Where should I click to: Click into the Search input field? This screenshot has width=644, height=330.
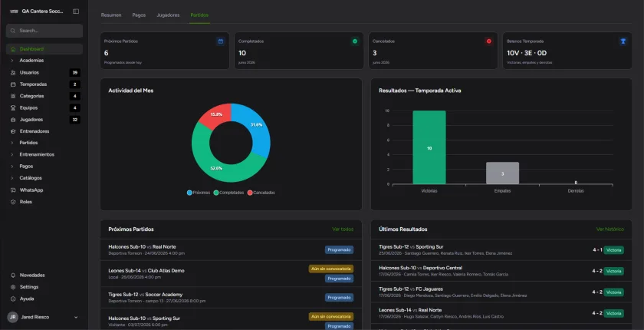(x=44, y=31)
